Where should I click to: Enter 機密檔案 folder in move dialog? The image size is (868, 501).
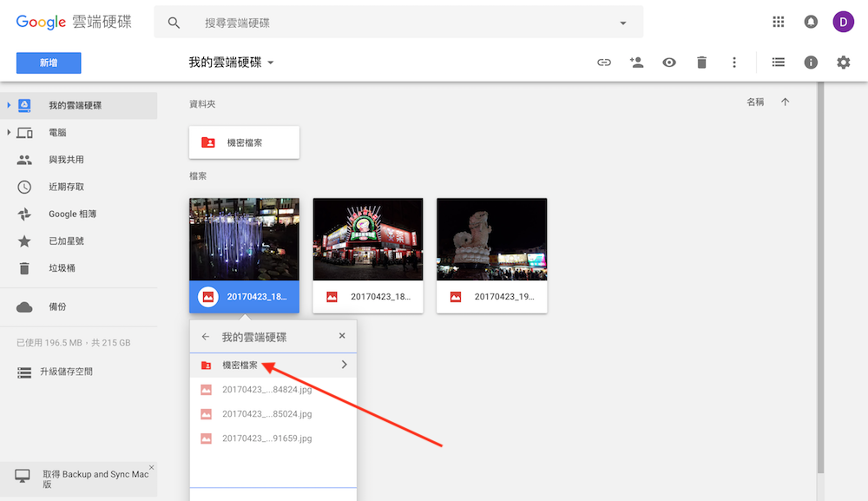coord(344,365)
